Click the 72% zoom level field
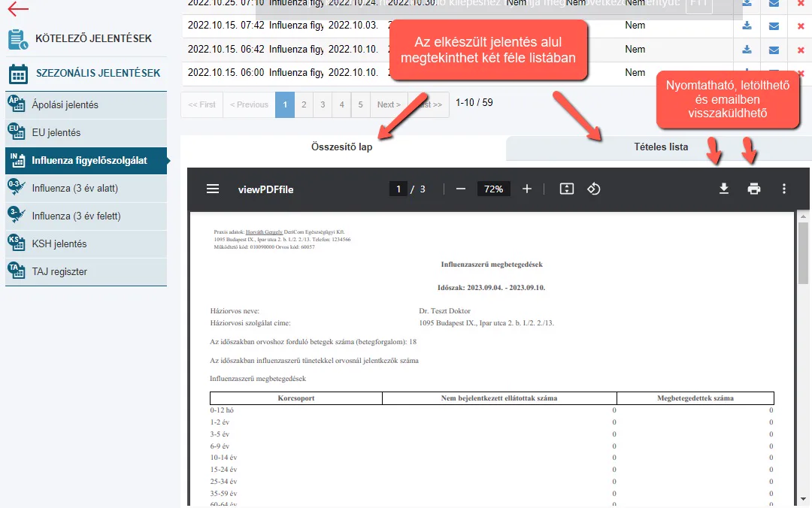 tap(493, 189)
